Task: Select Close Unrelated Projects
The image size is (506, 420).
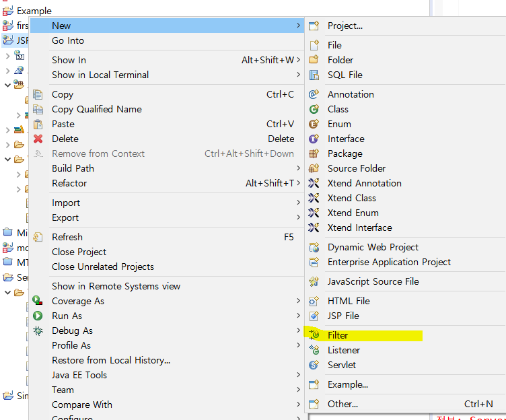Action: pos(167,267)
